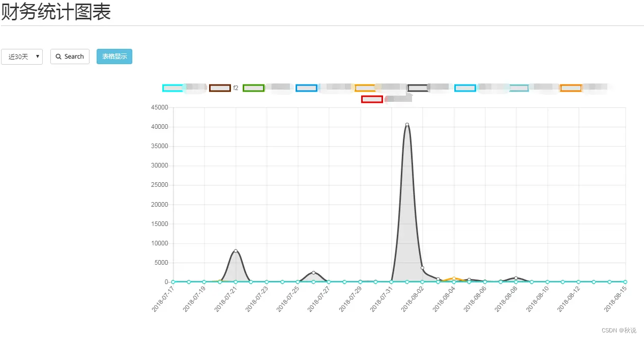Click the 表格显示 button
644x338 pixels.
[x=114, y=57]
